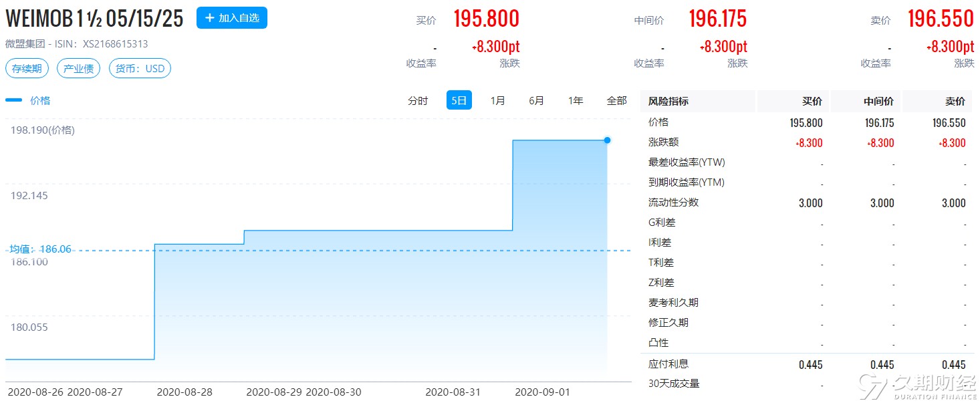Image resolution: width=980 pixels, height=403 pixels.
Task: Click the 2020-08-30 date on x-axis
Action: (x=334, y=392)
